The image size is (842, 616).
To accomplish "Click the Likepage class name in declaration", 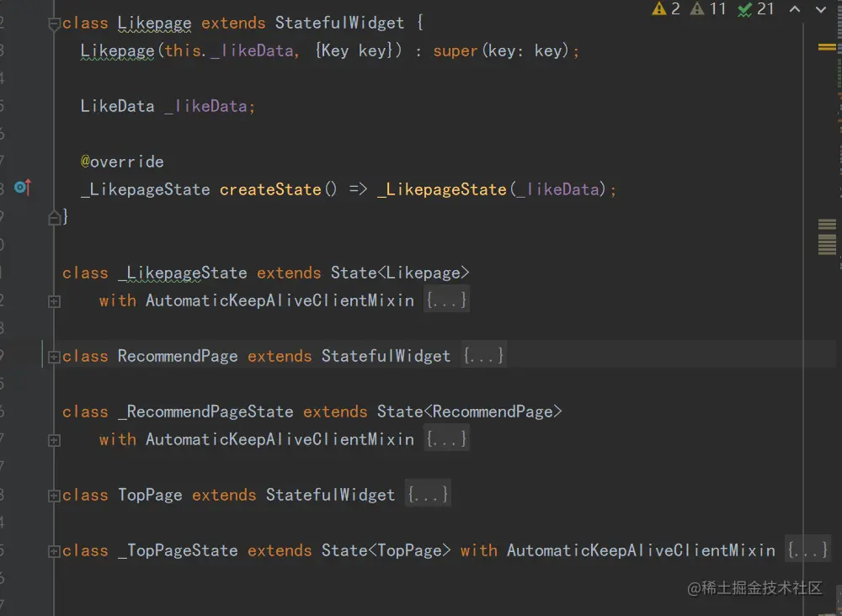I will (x=154, y=23).
